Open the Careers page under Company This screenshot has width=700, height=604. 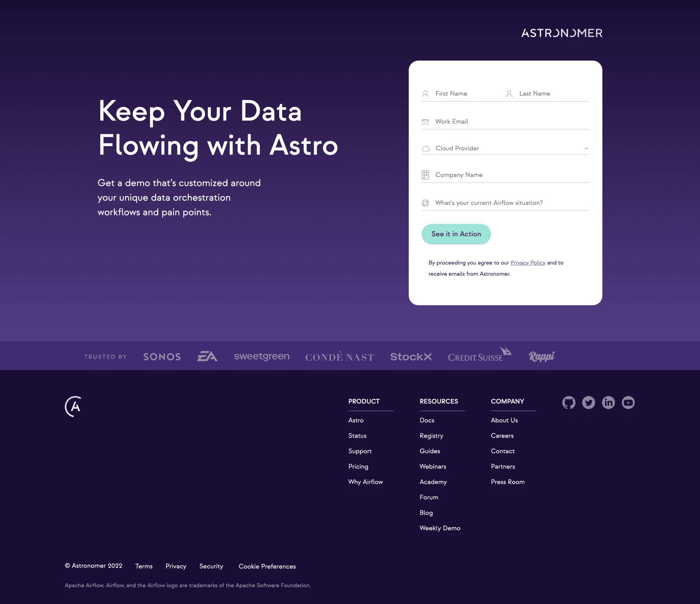click(502, 435)
